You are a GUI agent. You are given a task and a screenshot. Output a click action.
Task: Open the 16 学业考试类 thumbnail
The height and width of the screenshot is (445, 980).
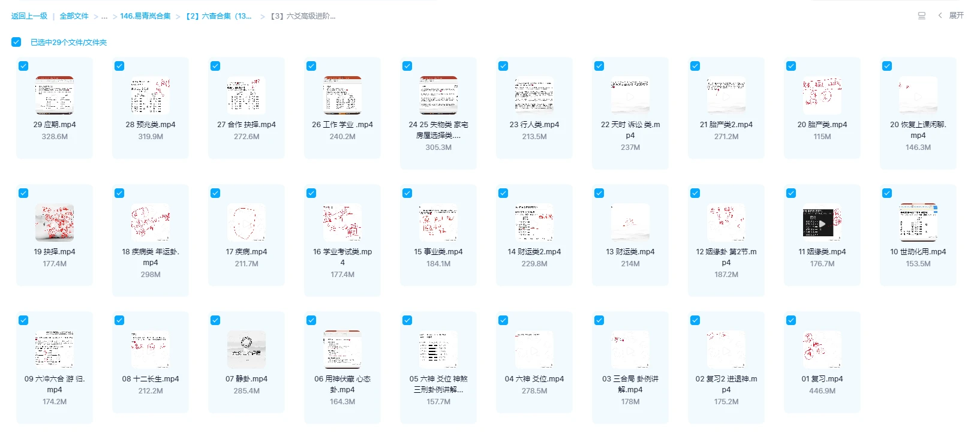(x=342, y=222)
